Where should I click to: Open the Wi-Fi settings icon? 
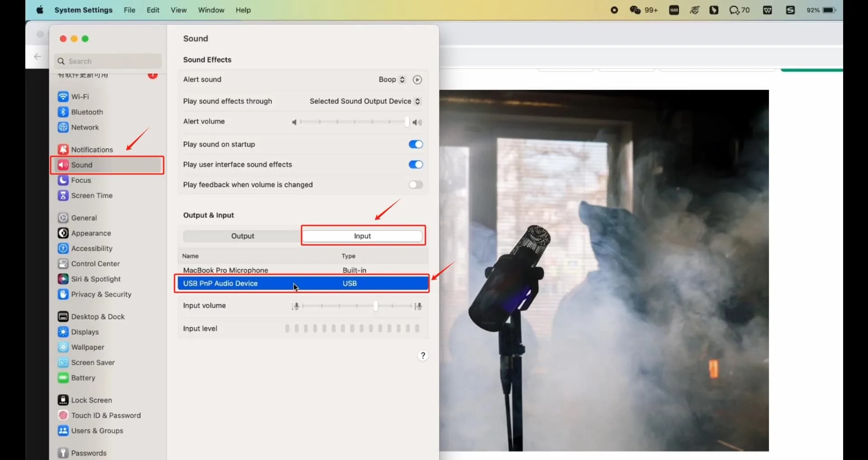[x=63, y=97]
